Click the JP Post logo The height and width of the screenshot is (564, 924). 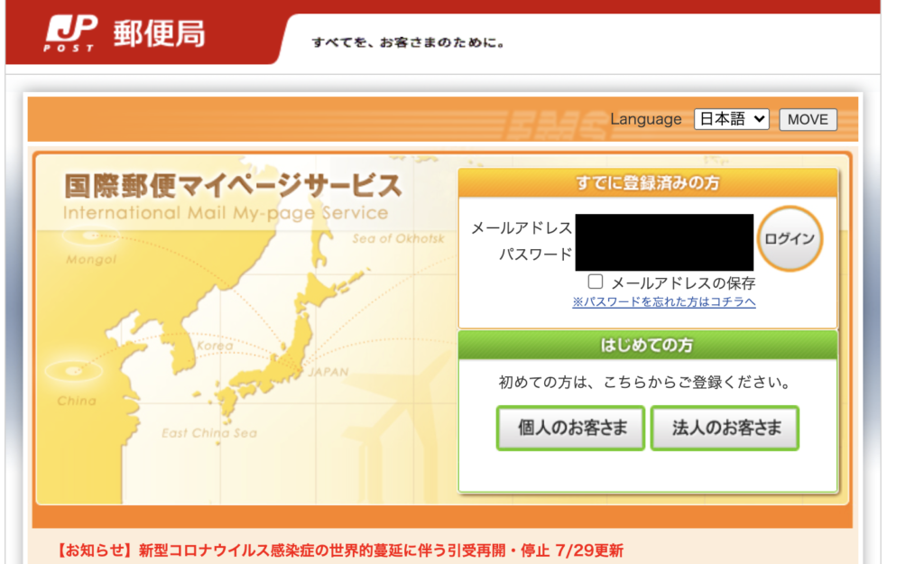pos(70,33)
